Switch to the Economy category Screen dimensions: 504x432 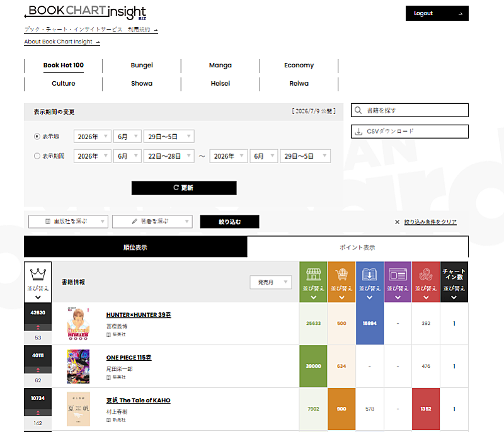(299, 65)
